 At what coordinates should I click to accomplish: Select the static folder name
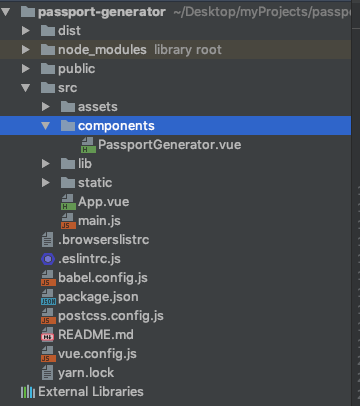coord(95,183)
